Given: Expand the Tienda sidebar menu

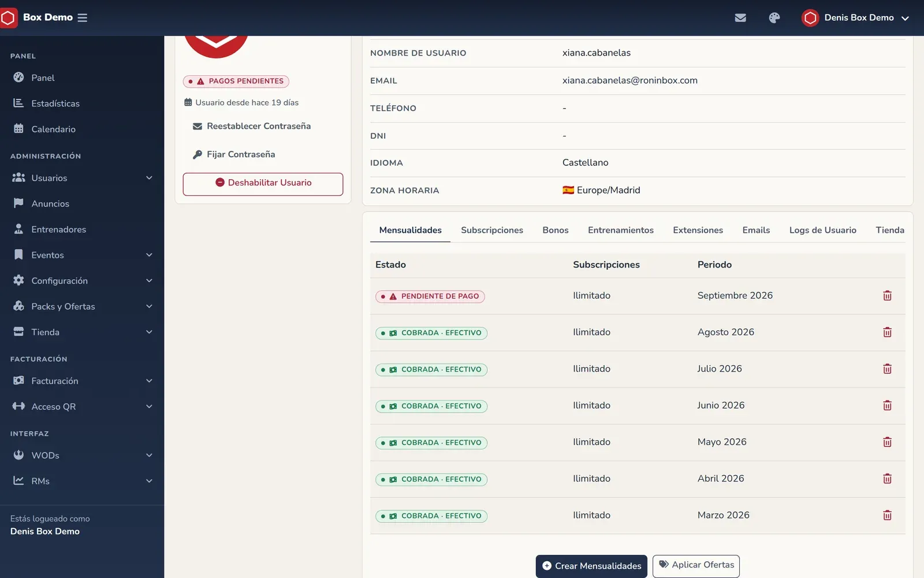Looking at the screenshot, I should (x=82, y=332).
